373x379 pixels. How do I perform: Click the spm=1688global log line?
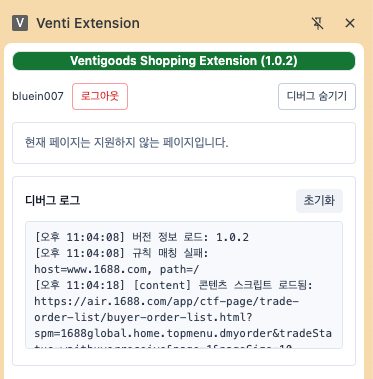(x=183, y=333)
